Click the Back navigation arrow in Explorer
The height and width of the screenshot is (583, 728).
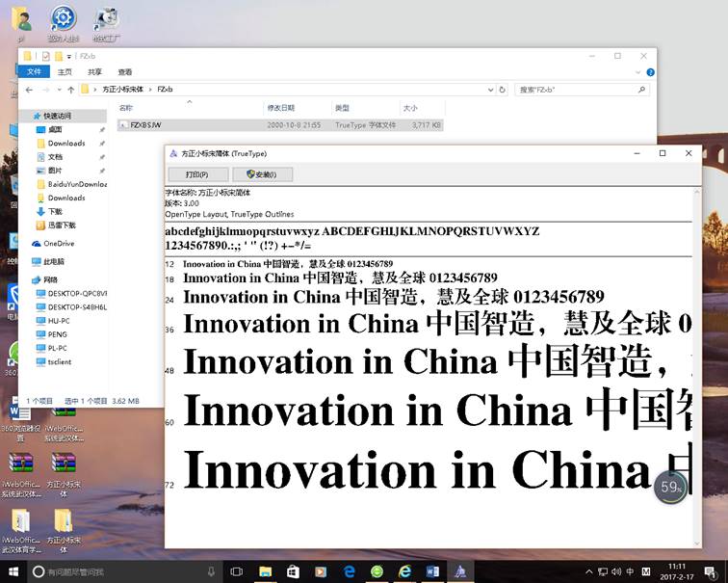click(29, 90)
